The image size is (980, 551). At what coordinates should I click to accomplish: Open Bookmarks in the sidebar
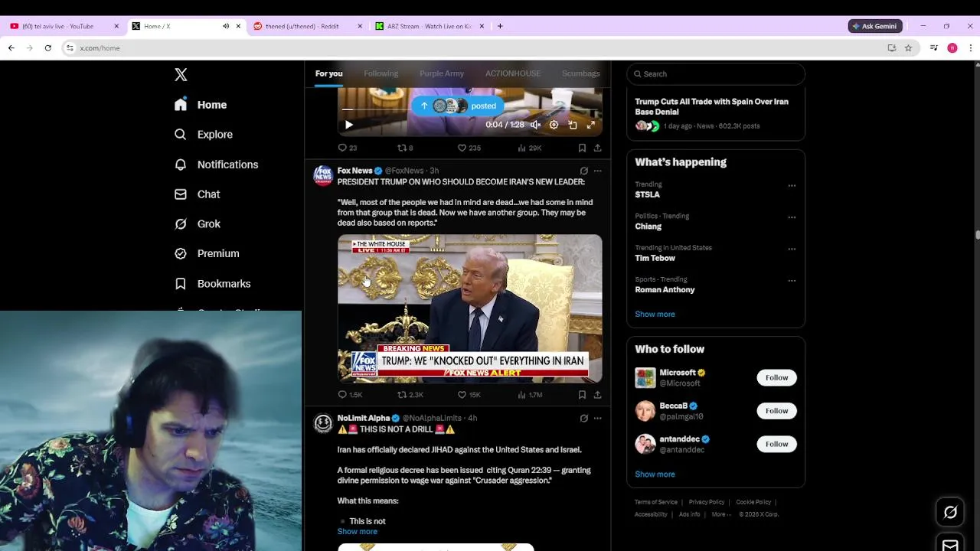[213, 284]
